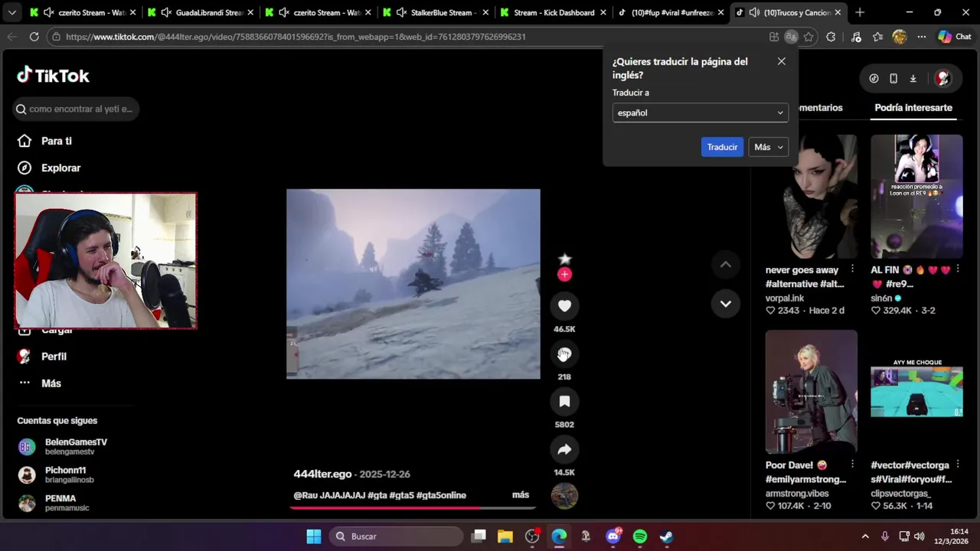This screenshot has width=980, height=551.
Task: Open Steam from the taskbar
Action: coord(667,536)
